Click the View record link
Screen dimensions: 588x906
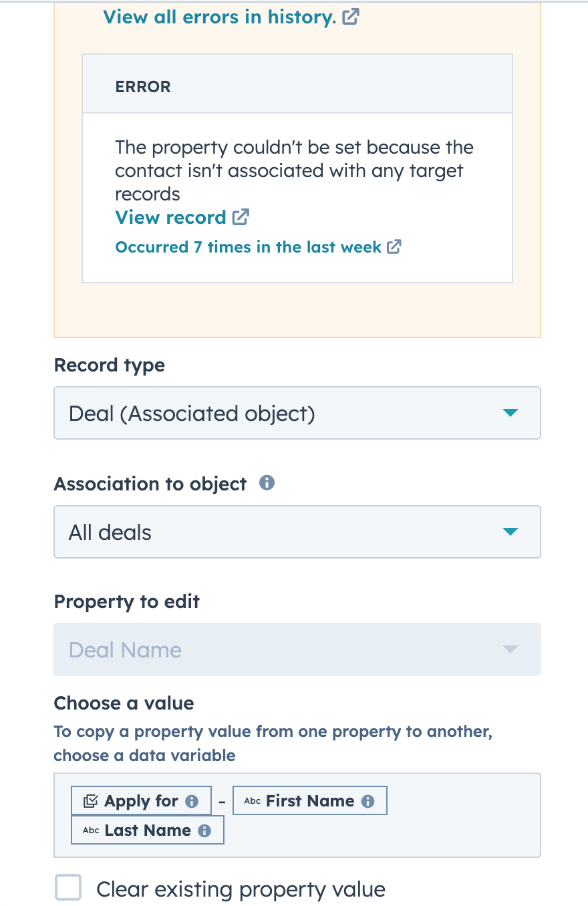169,217
